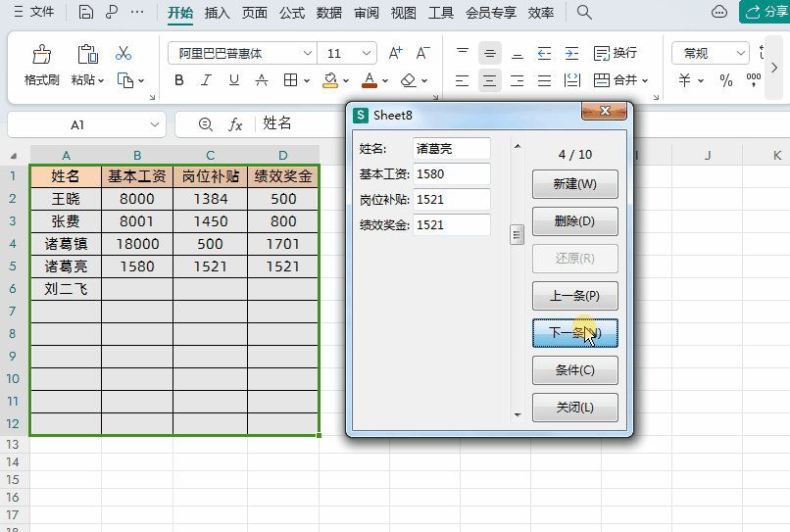Viewport: 790px width, 532px height.
Task: Click the percent style icon
Action: [x=726, y=79]
